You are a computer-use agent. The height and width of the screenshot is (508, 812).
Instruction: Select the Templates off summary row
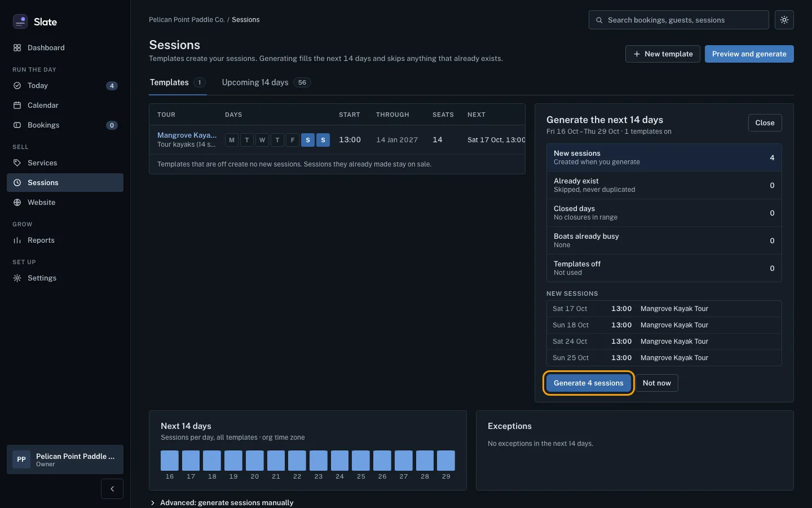[664, 268]
